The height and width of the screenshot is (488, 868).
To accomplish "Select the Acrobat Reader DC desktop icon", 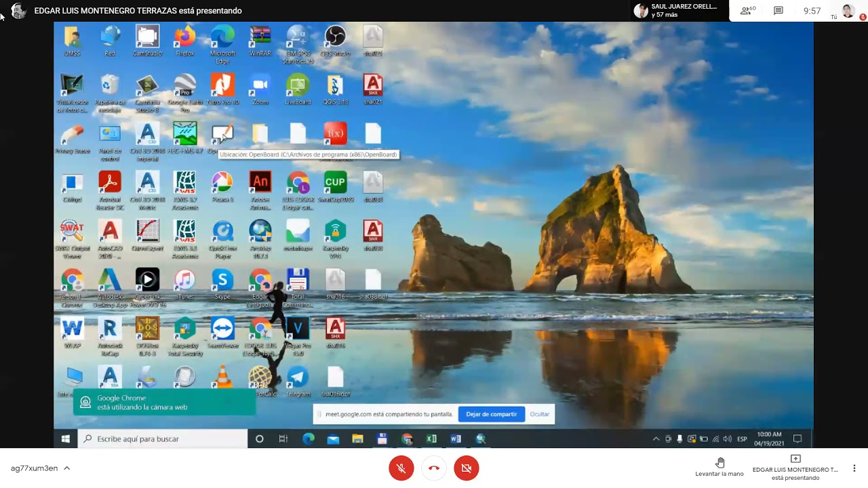I will [x=109, y=190].
